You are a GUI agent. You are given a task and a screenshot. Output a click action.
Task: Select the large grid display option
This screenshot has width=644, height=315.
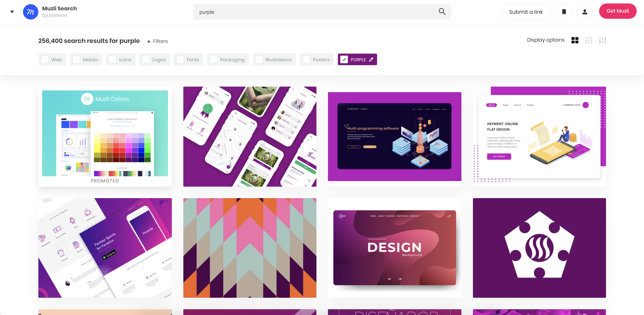pyautogui.click(x=575, y=40)
